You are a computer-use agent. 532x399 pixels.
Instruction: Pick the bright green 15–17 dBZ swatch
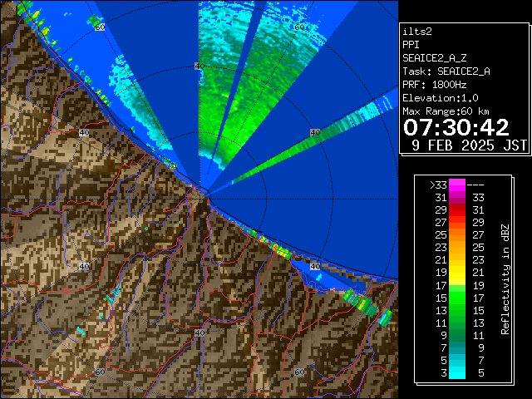[457, 298]
